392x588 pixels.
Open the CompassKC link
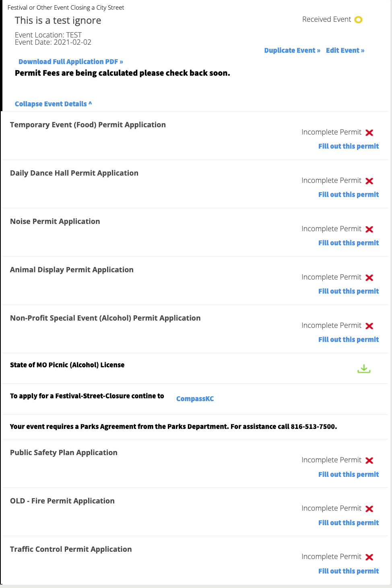pos(195,399)
